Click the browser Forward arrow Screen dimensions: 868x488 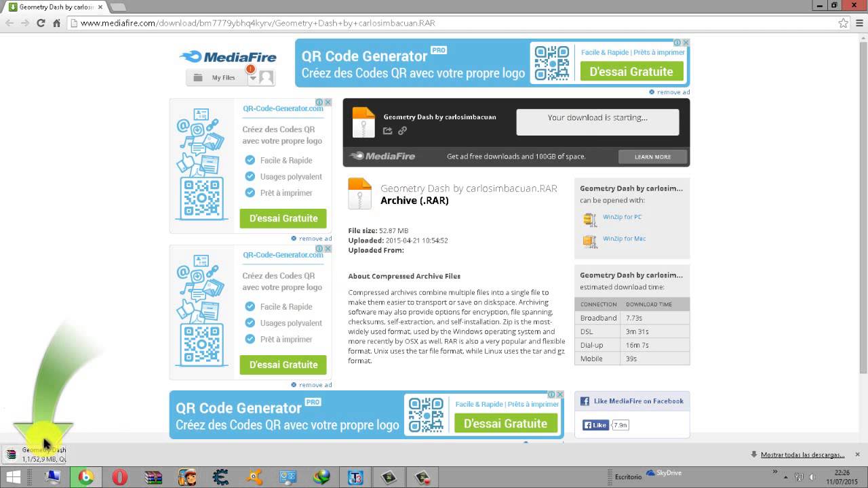pos(25,23)
